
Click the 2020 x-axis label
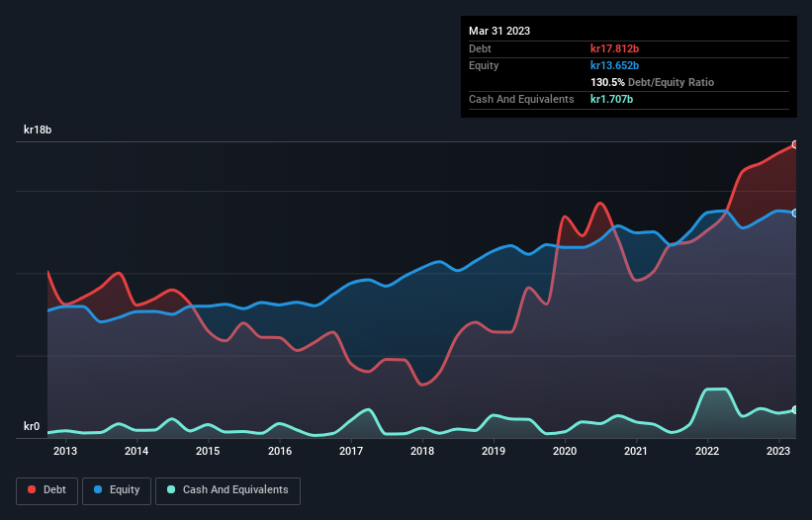tap(565, 451)
